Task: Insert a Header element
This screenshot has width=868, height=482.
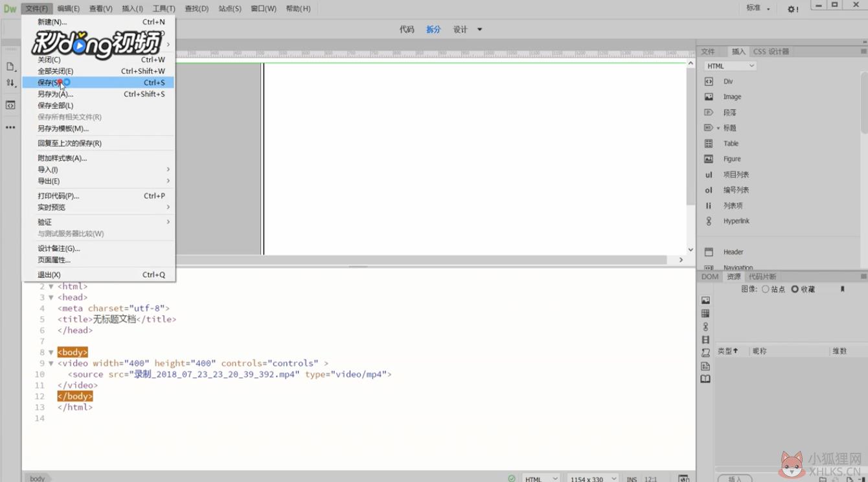Action: [733, 252]
